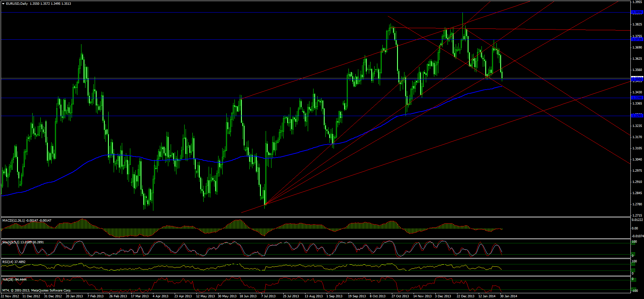644x299 pixels.
Task: Click the 22 Dec 2013 date label
Action: [465, 296]
